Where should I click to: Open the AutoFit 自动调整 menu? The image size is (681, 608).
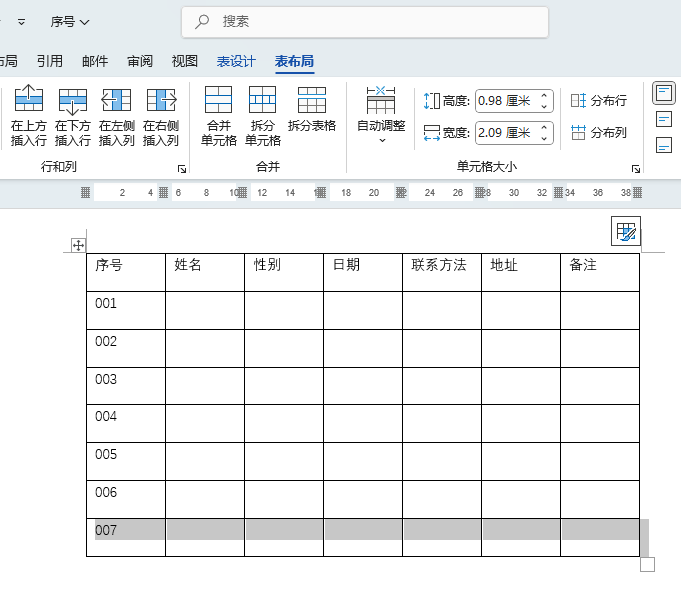click(381, 115)
